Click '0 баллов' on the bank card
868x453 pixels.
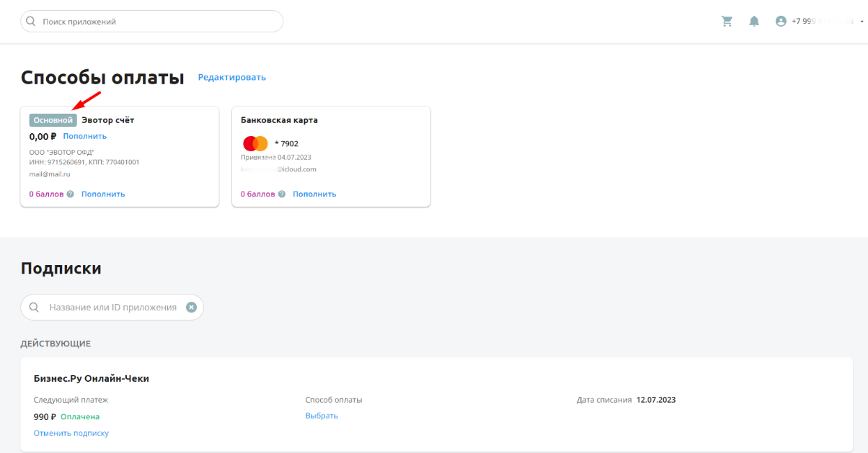tap(257, 194)
